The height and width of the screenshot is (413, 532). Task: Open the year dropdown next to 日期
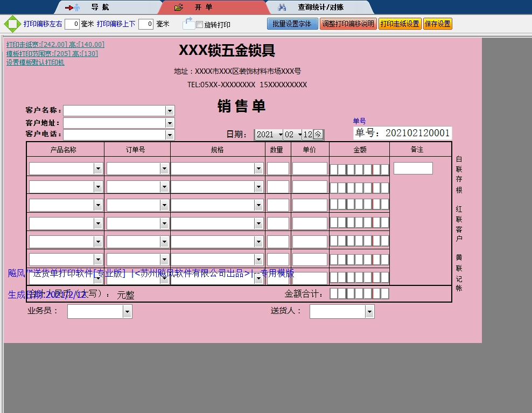(281, 135)
